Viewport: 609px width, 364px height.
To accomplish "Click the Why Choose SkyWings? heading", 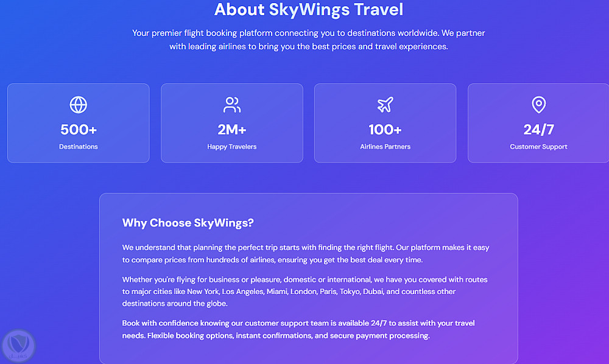I will coord(188,223).
